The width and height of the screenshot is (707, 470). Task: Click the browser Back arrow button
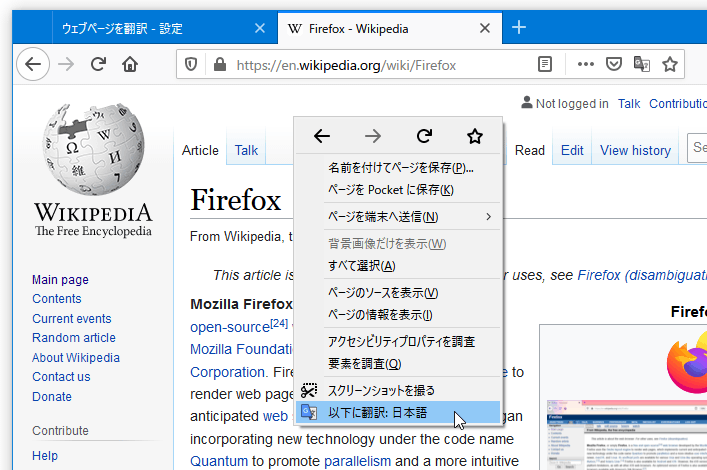tap(33, 65)
